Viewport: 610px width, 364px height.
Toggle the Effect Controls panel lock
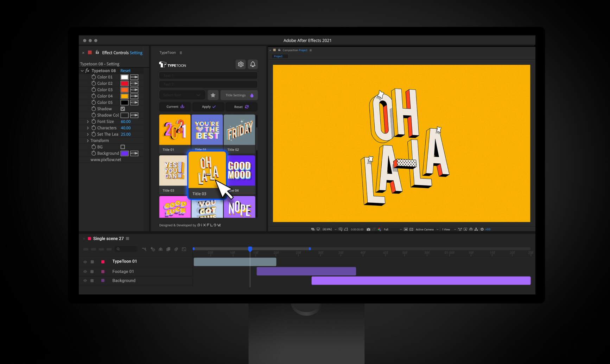point(97,52)
